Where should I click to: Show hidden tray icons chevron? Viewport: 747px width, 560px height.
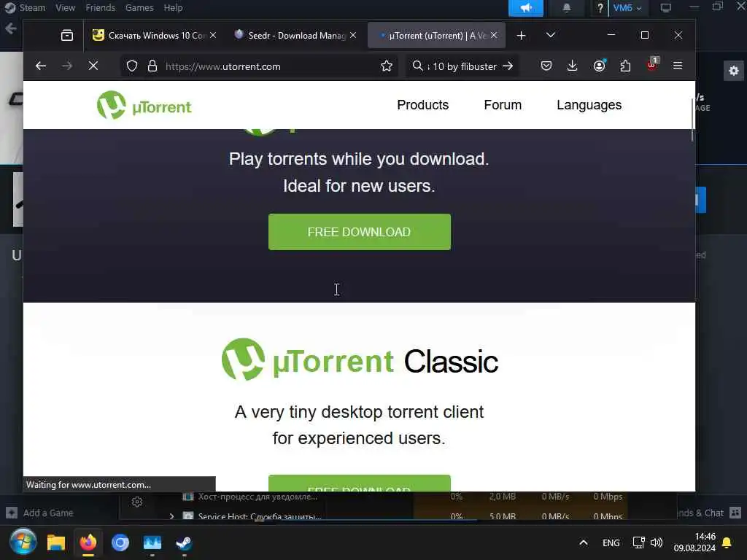(583, 542)
